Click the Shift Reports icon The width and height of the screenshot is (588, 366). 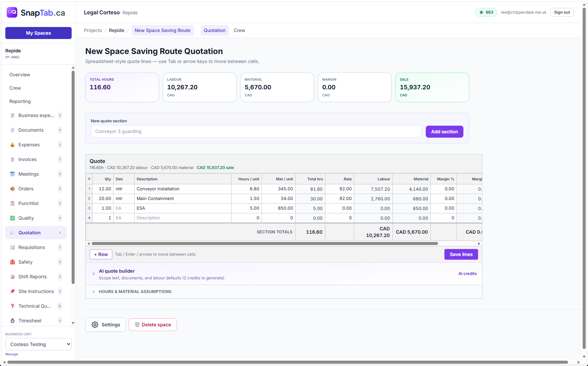click(12, 277)
